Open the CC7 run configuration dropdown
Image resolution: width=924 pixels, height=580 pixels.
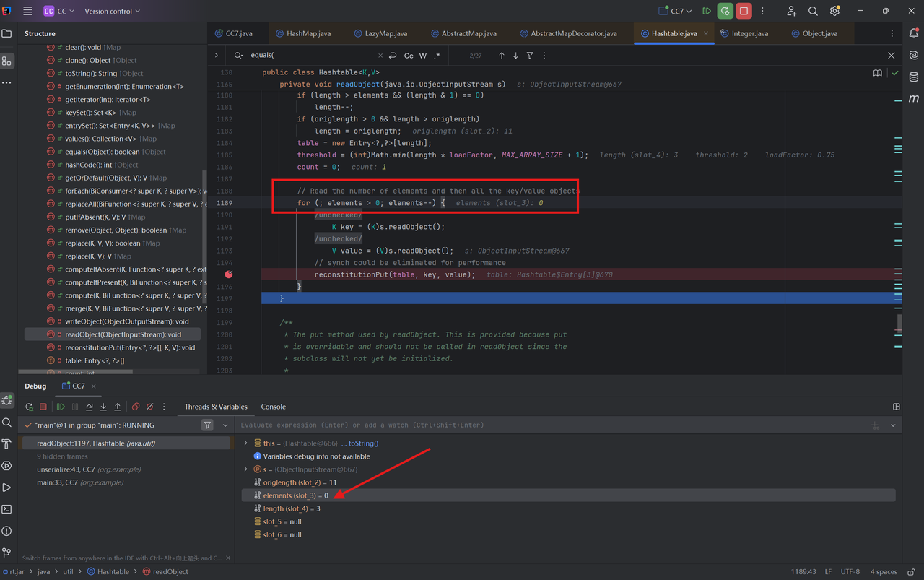click(676, 11)
